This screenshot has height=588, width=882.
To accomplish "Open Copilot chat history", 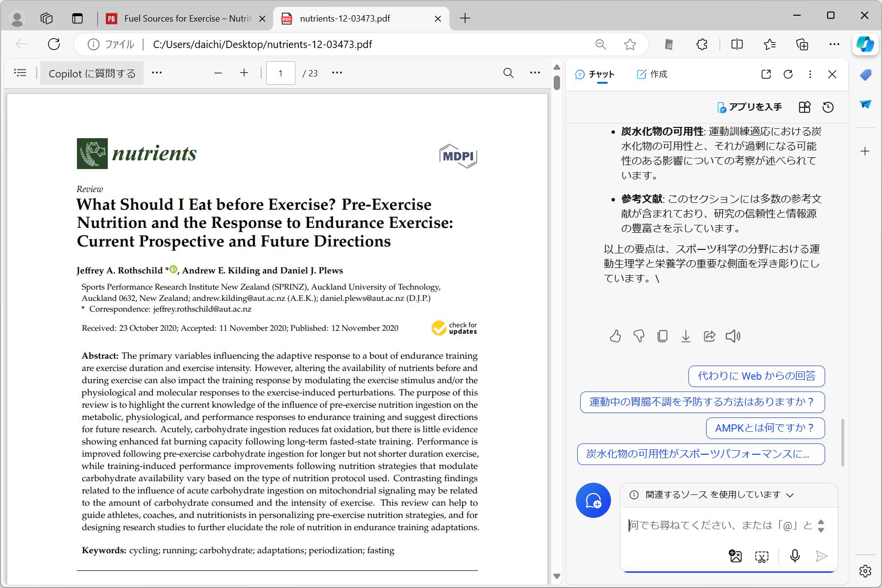I will 828,107.
